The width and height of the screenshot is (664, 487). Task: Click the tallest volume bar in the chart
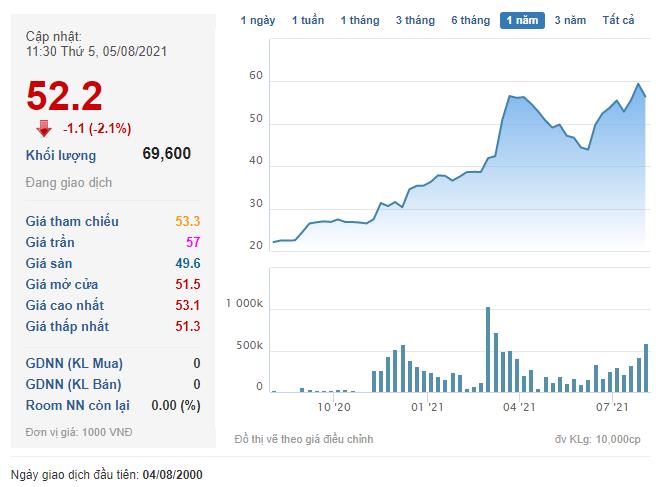(x=487, y=350)
